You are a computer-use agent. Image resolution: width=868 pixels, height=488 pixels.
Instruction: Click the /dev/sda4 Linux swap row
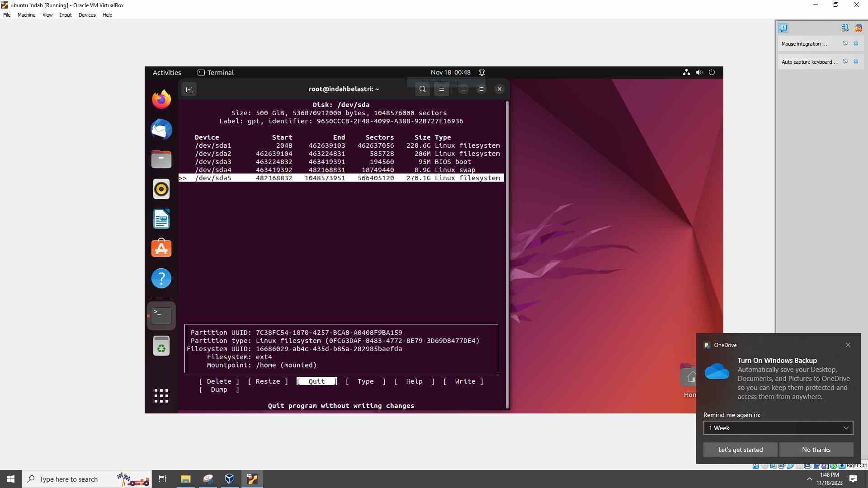coord(341,170)
